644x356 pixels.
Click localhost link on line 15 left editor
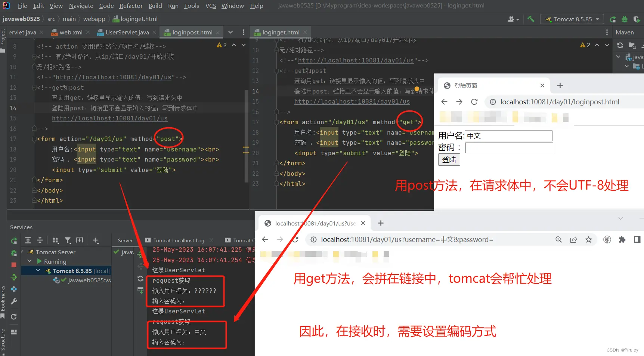109,118
